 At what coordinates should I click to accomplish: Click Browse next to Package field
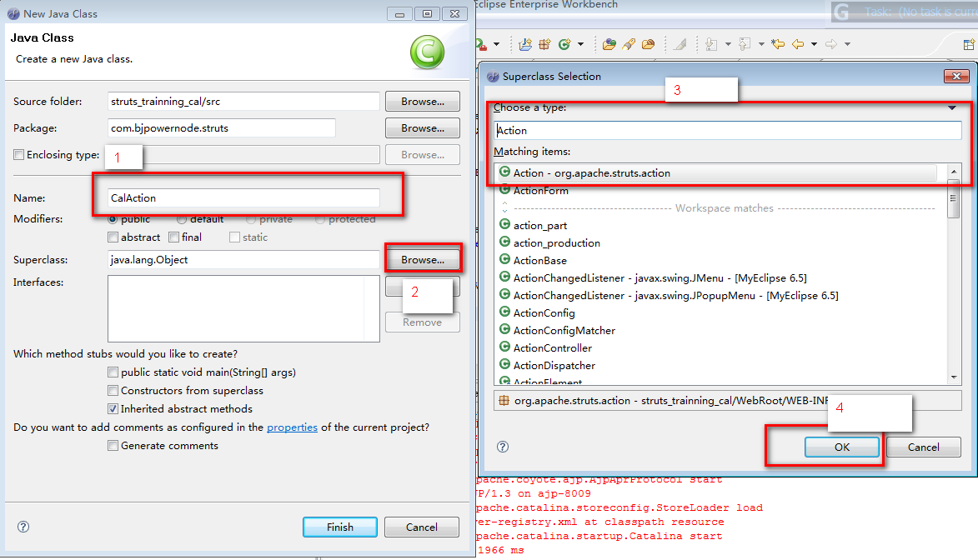click(x=422, y=127)
